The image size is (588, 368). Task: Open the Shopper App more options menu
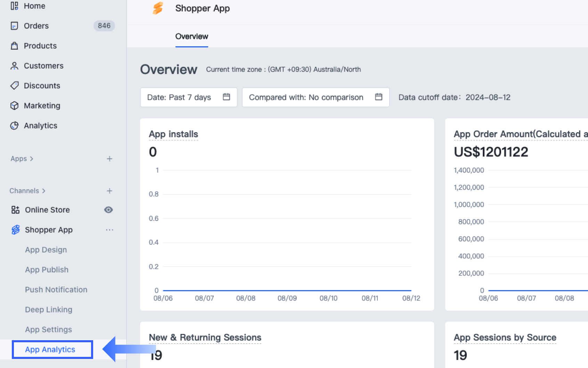click(x=109, y=230)
